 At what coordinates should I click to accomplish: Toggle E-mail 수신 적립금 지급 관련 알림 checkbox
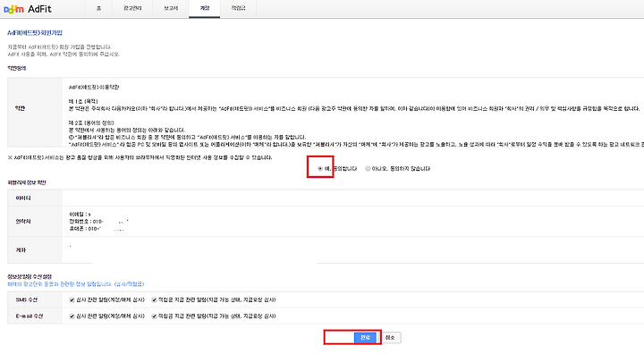point(154,316)
